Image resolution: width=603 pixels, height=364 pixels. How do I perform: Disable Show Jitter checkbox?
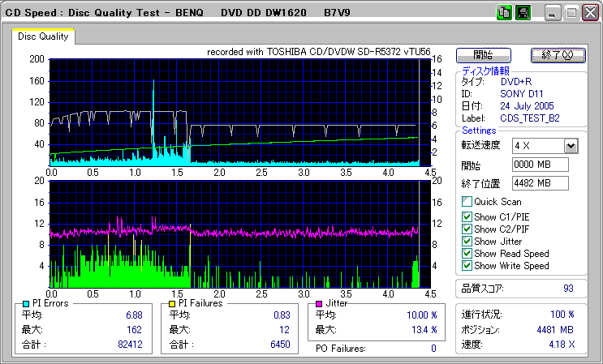coord(467,242)
